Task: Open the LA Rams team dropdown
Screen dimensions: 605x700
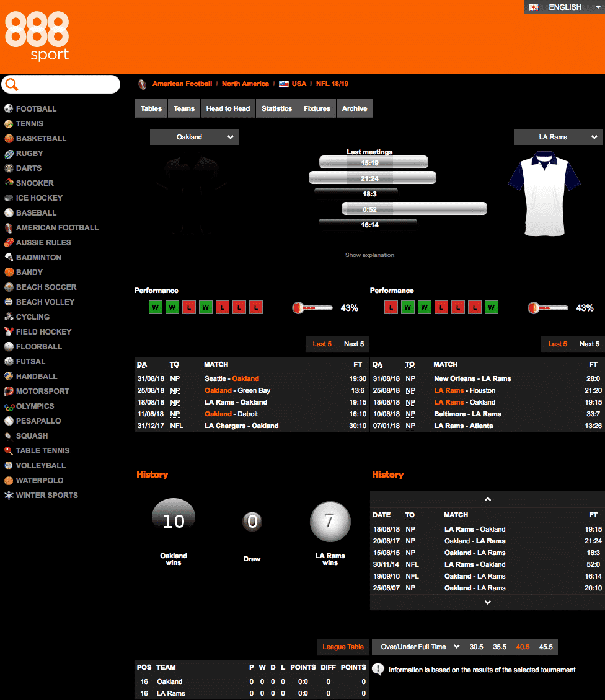Action: (558, 137)
